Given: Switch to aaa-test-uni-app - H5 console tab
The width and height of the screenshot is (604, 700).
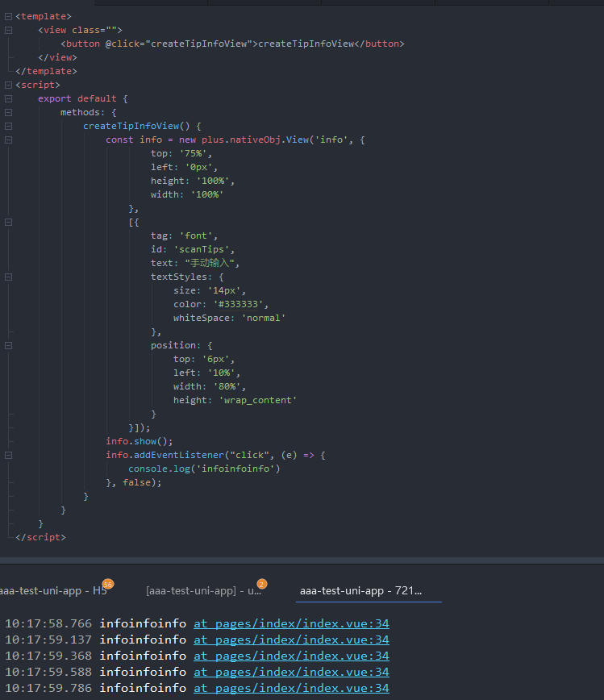Looking at the screenshot, I should pos(52,590).
